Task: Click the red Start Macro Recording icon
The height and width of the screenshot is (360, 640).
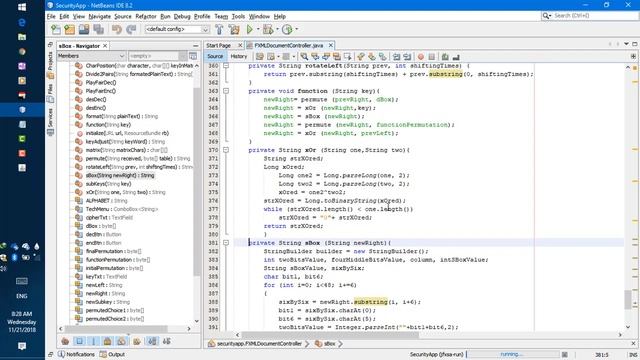Action: tap(421, 57)
